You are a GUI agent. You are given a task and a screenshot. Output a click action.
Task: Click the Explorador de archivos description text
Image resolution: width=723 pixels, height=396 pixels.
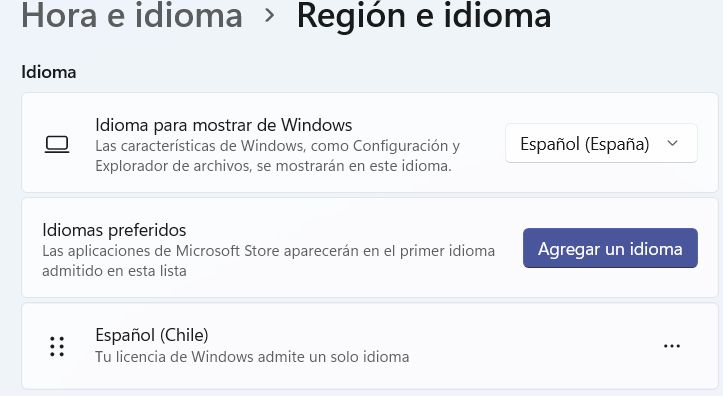click(x=273, y=166)
